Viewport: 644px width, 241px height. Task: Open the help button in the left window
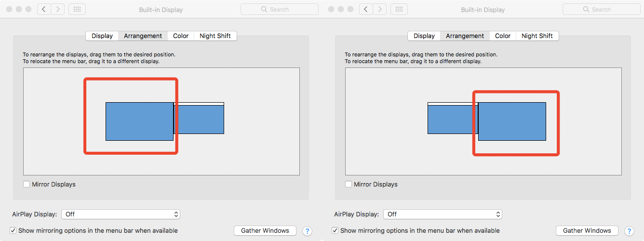[x=307, y=231]
